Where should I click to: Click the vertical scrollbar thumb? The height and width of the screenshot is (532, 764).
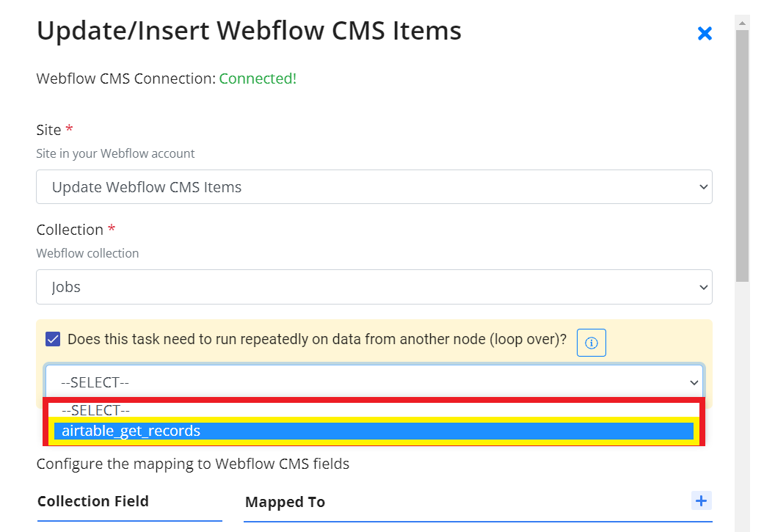742,156
